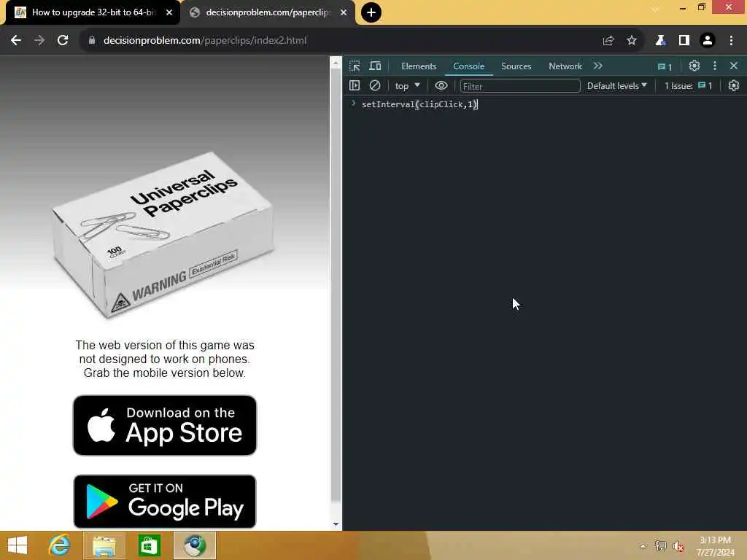The width and height of the screenshot is (747, 560).
Task: Open the network status tray icon
Action: pyautogui.click(x=660, y=546)
